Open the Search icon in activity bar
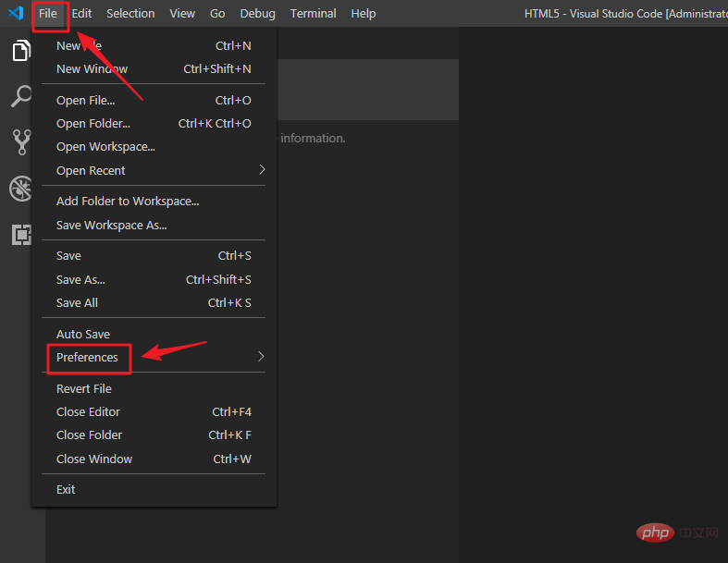728x563 pixels. point(21,96)
